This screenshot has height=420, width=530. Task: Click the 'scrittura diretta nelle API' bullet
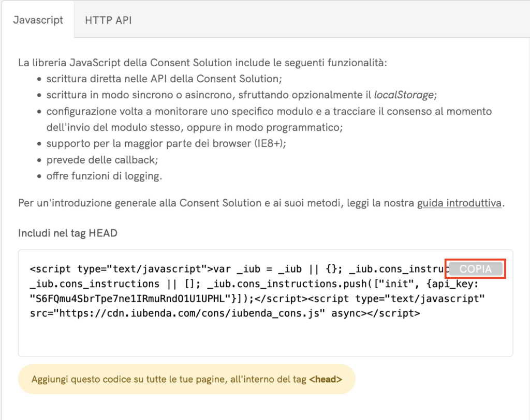(x=164, y=79)
